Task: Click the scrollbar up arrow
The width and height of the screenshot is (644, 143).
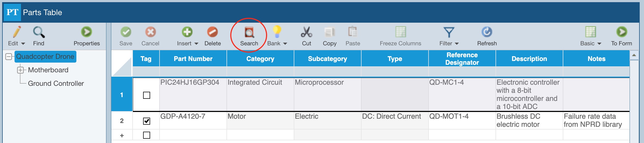Action: pyautogui.click(x=634, y=55)
